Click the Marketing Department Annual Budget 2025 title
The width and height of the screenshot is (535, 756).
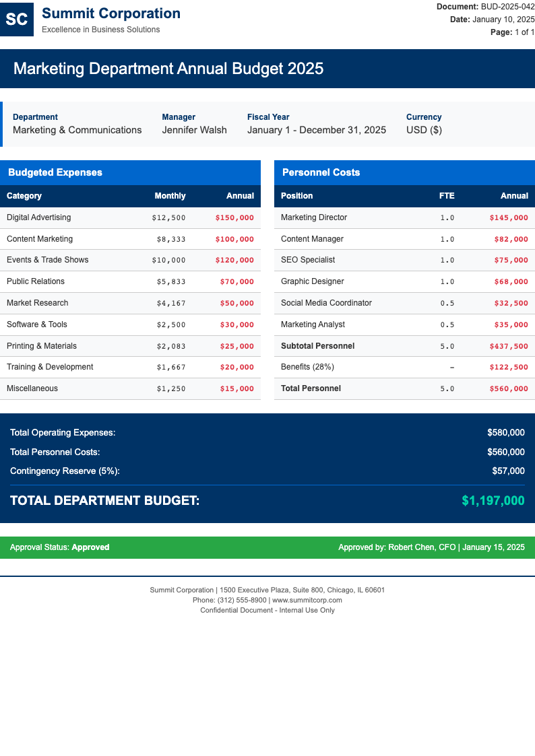coord(168,69)
